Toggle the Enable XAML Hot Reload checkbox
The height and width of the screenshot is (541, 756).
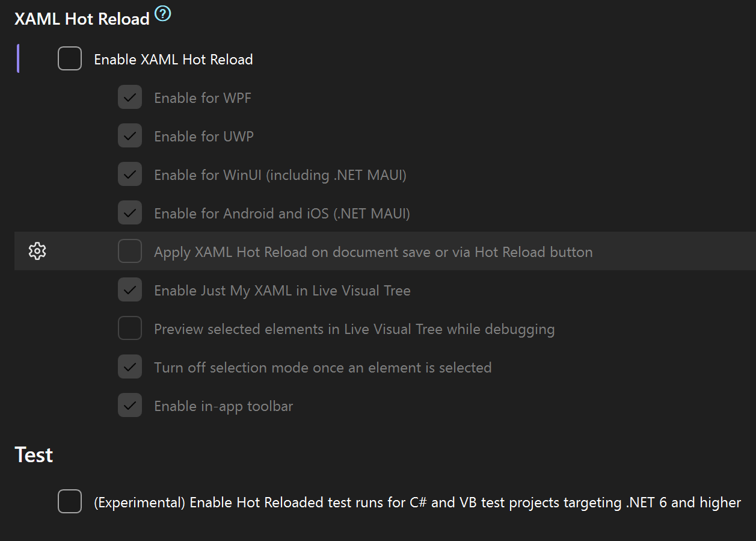click(x=70, y=59)
